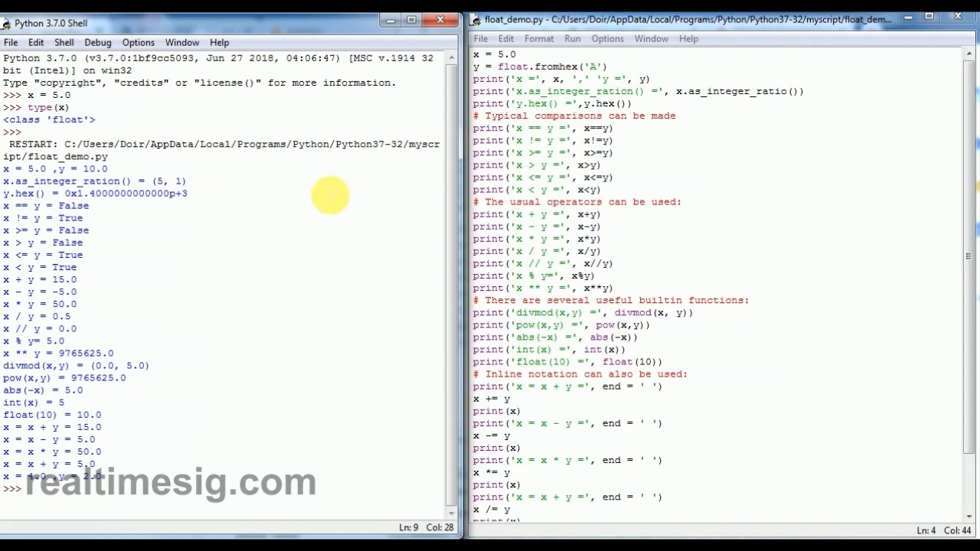
Task: Click output "y.hex() = 0x1.4000000000000p+3" in Shell
Action: [x=95, y=194]
